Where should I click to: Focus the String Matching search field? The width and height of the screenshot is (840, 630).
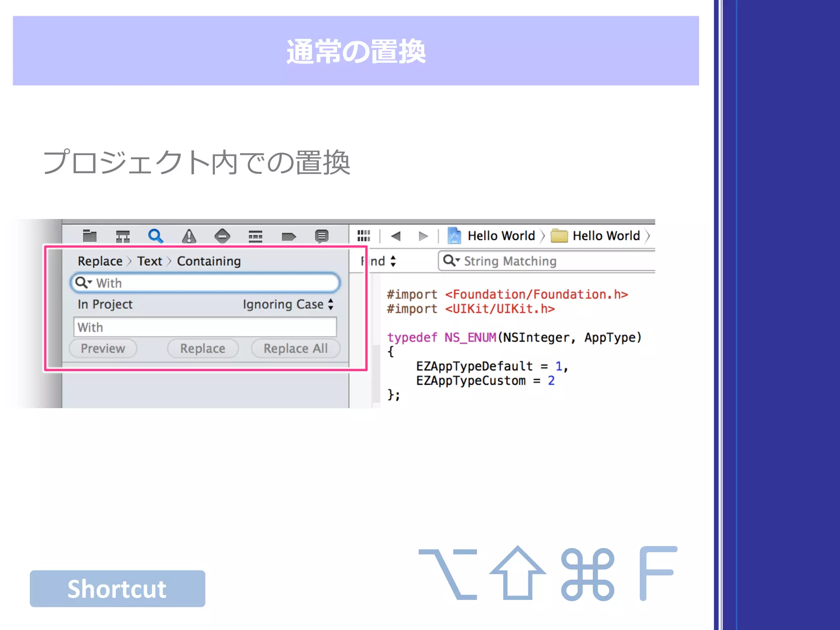[x=547, y=261]
